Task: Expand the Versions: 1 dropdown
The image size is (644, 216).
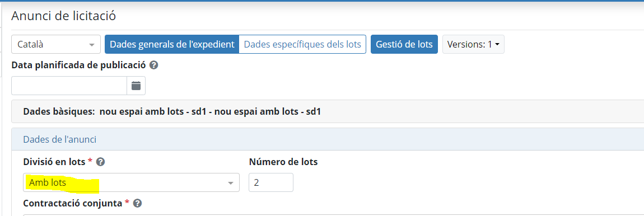Action: click(x=473, y=44)
